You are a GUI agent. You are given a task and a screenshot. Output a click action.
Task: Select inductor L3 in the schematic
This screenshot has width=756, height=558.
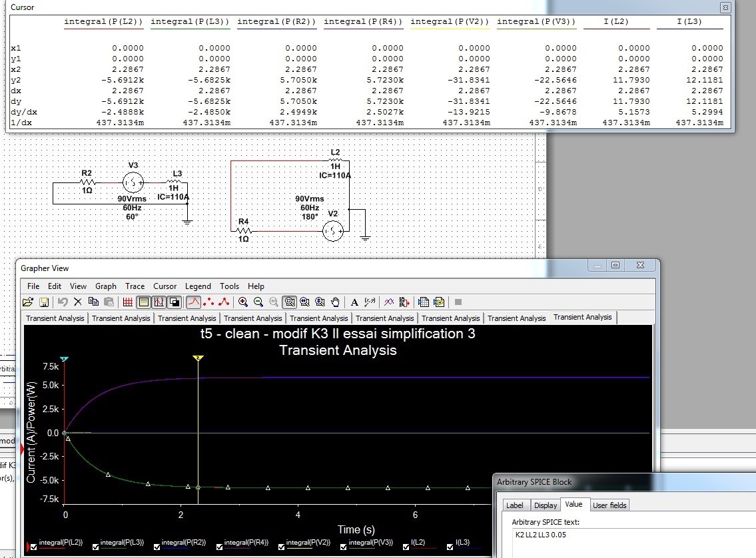tap(174, 182)
